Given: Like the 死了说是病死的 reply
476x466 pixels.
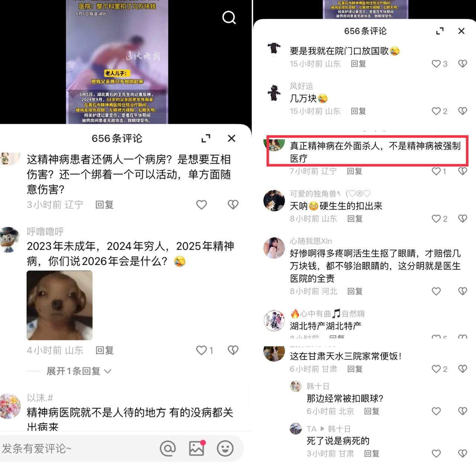Looking at the screenshot, I should [x=436, y=453].
